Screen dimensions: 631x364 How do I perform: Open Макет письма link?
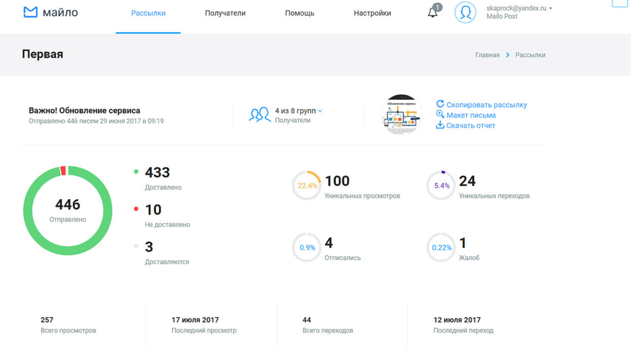(x=471, y=115)
